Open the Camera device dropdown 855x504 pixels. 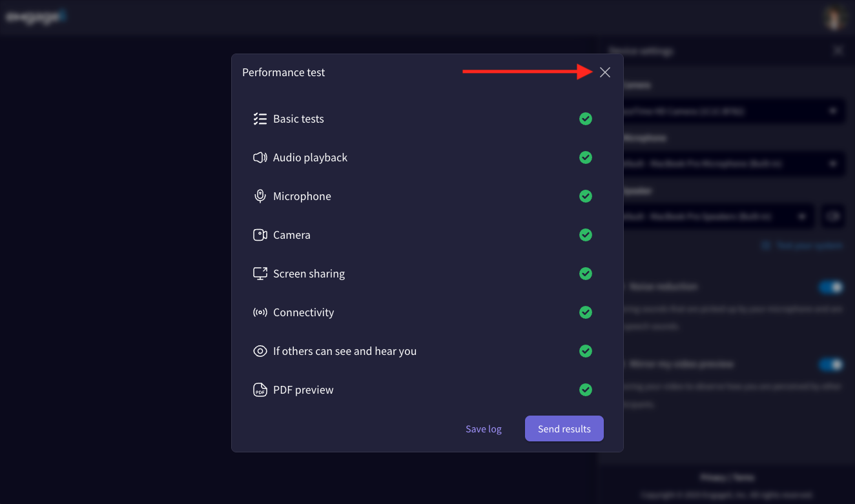pyautogui.click(x=734, y=111)
